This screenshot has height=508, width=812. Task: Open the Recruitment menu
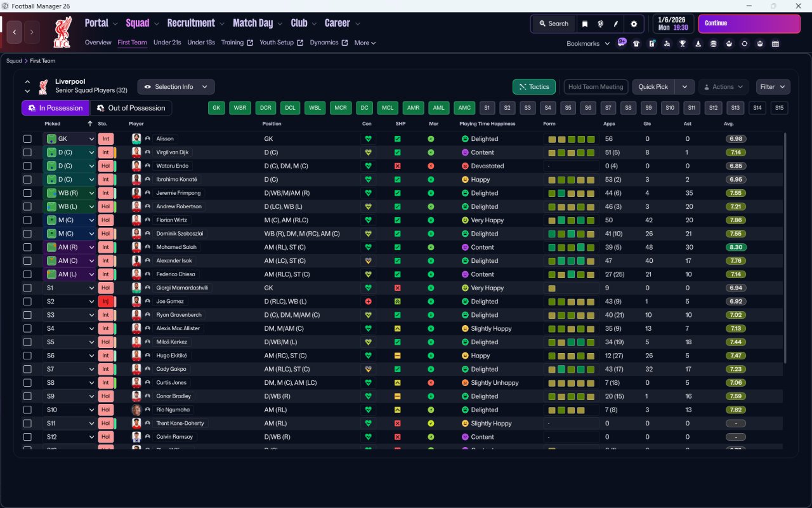pyautogui.click(x=196, y=23)
